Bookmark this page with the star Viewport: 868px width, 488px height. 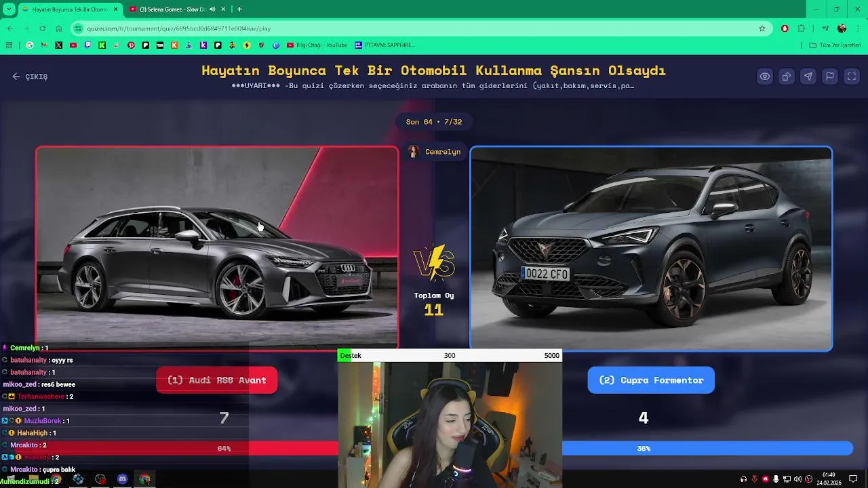click(x=762, y=28)
